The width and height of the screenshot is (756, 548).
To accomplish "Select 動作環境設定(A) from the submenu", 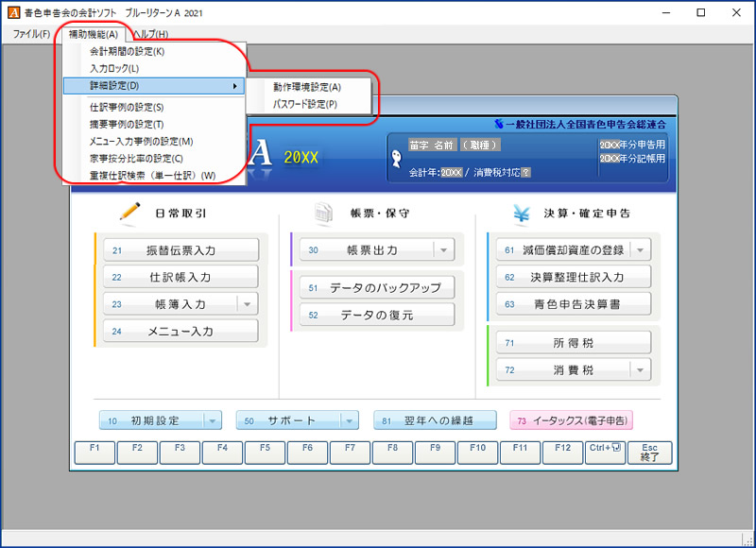I will [307, 87].
